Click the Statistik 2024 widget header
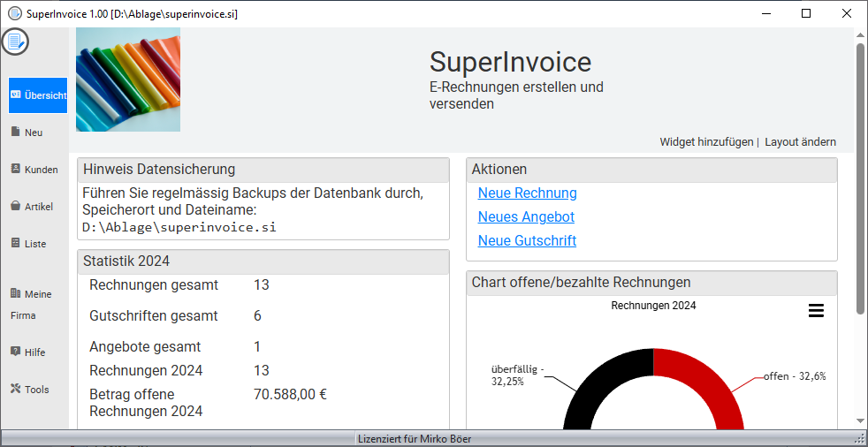Image resolution: width=868 pixels, height=447 pixels. (x=263, y=261)
